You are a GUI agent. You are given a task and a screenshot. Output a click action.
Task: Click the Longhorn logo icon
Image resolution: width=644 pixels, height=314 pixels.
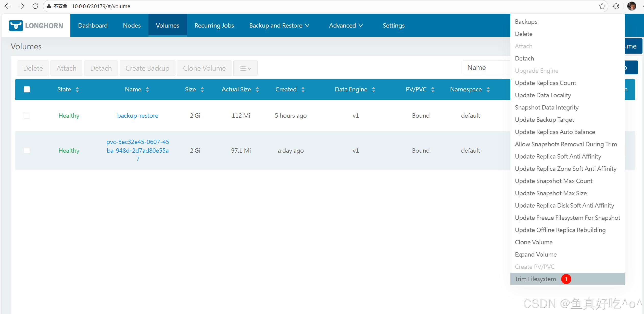click(x=16, y=26)
